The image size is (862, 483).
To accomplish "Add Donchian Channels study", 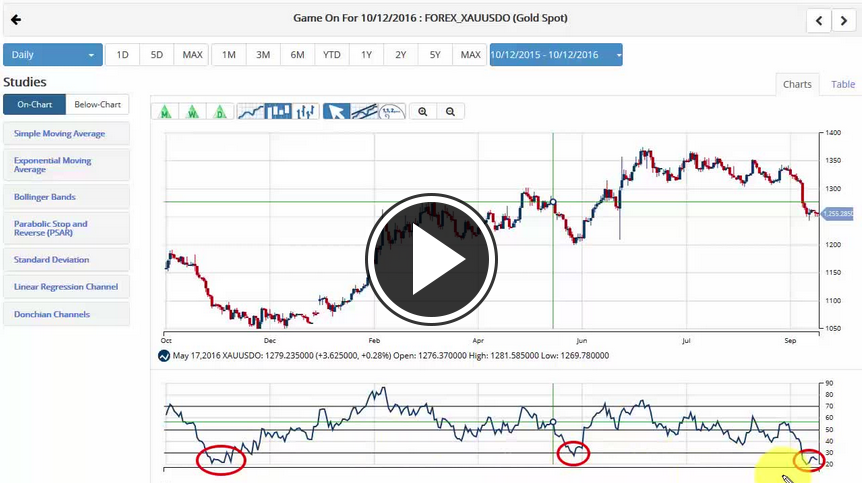I will [x=67, y=314].
